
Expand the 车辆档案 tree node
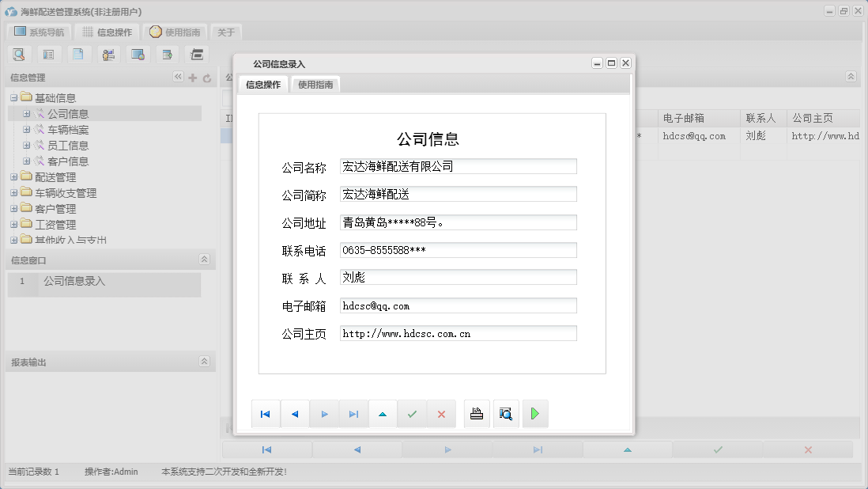26,129
